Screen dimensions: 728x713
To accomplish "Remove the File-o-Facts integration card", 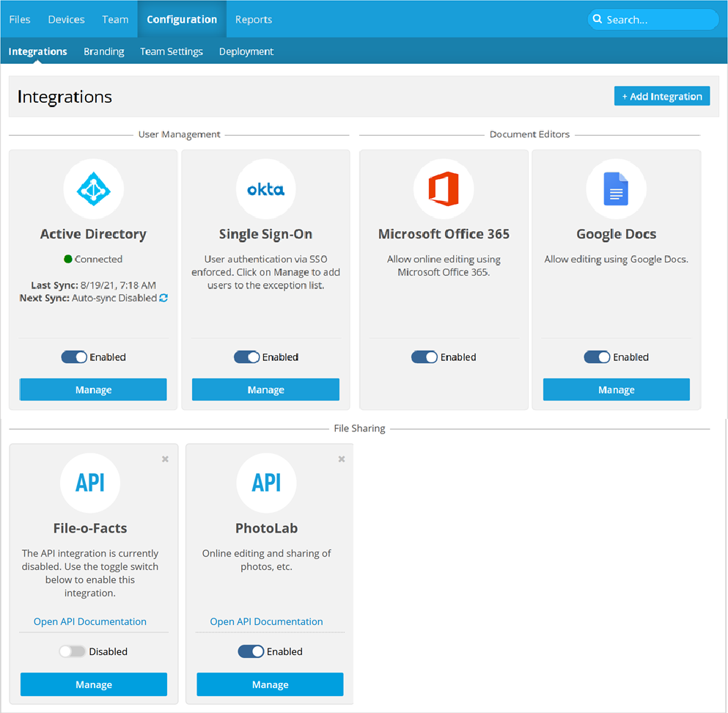I will [165, 459].
